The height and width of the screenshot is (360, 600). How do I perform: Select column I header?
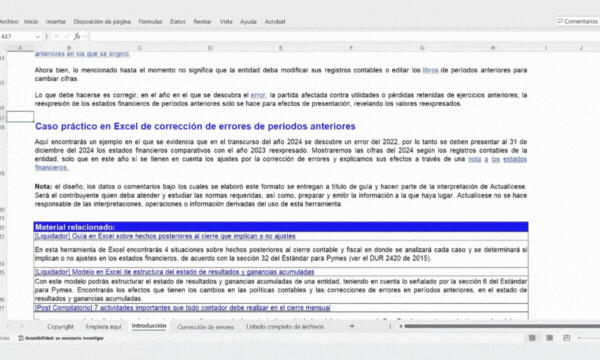[546, 48]
